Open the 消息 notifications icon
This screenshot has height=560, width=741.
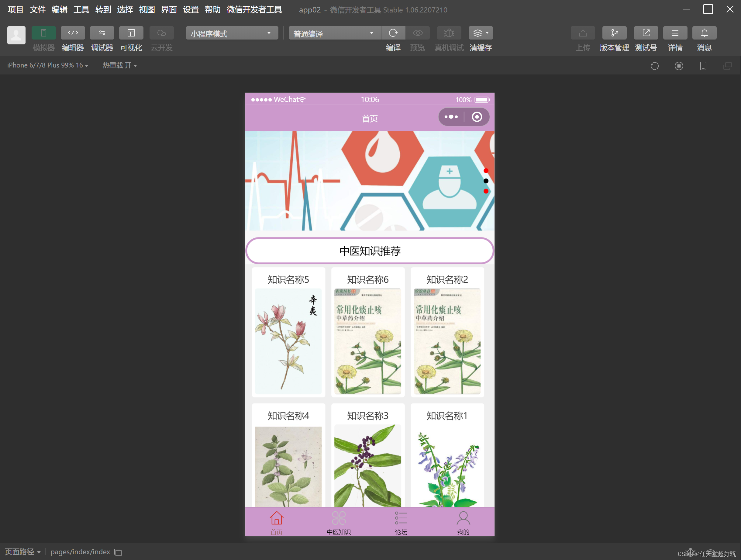[x=704, y=33]
